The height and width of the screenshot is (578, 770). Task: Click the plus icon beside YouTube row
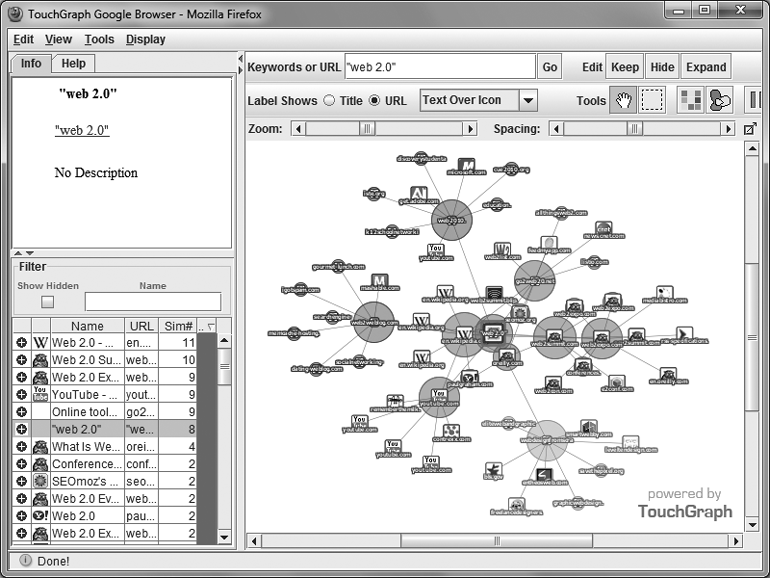pos(21,394)
